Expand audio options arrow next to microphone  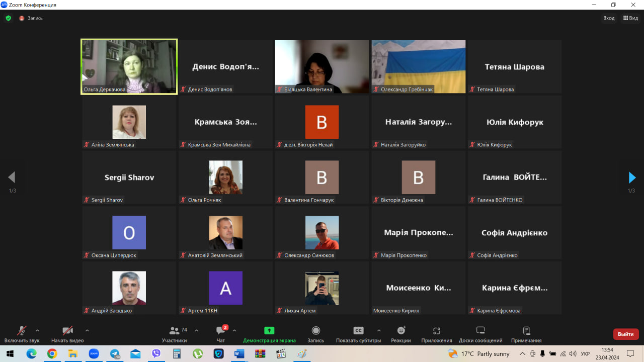(x=37, y=330)
